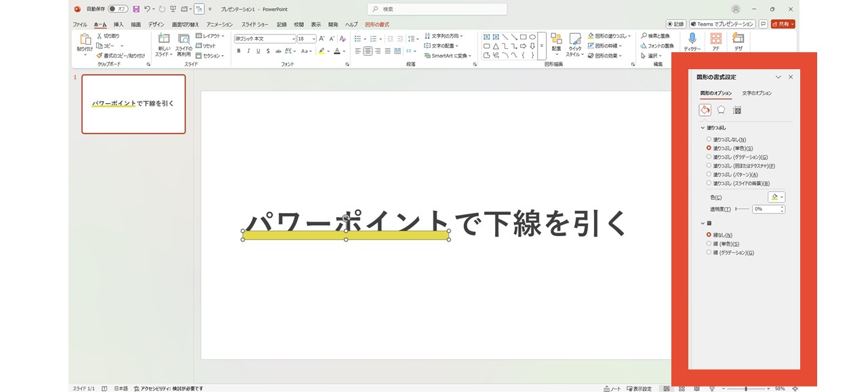The width and height of the screenshot is (868, 392).
Task: Click Reuse Slides (スライドの再利用) icon
Action: click(x=184, y=39)
